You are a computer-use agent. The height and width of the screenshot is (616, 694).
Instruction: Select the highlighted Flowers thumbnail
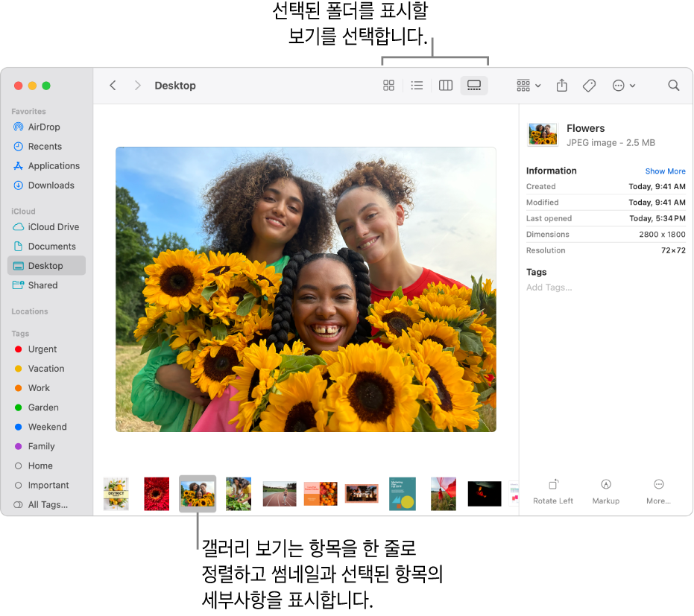[198, 494]
